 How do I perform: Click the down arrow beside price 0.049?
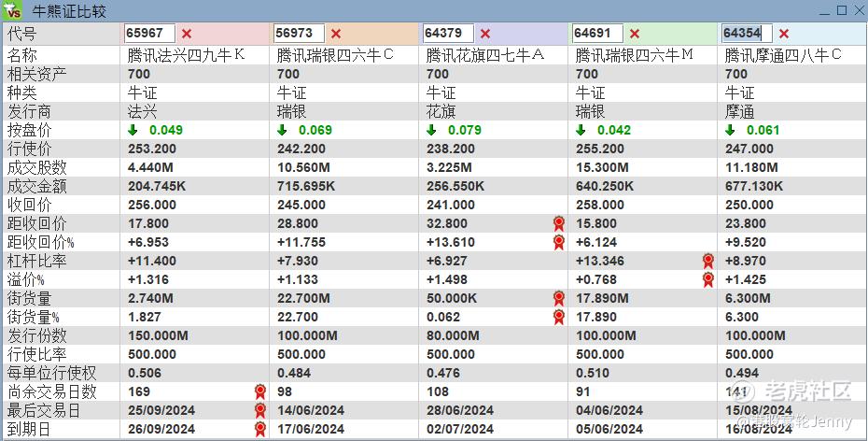click(x=133, y=130)
